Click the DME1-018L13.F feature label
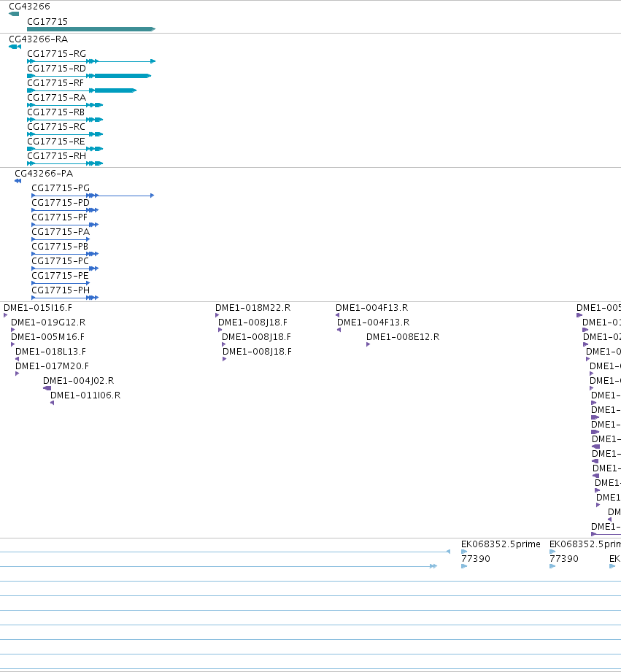The height and width of the screenshot is (672, 621). (x=50, y=351)
